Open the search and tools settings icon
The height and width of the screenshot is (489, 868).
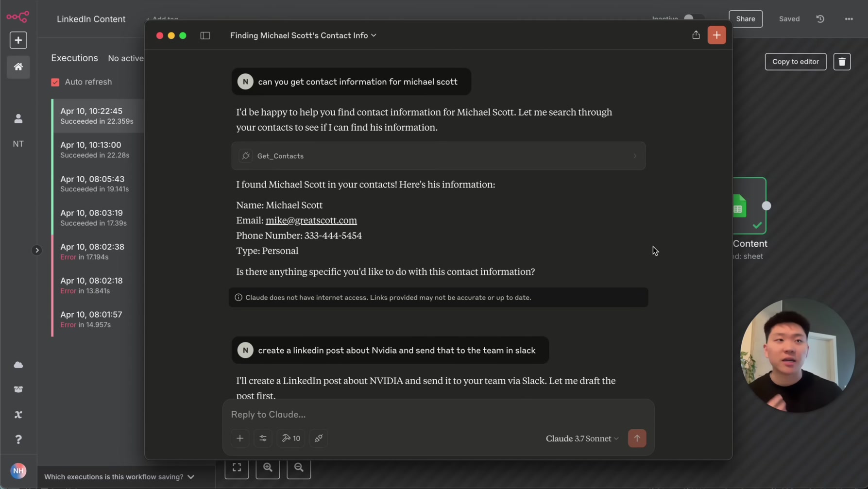point(263,438)
